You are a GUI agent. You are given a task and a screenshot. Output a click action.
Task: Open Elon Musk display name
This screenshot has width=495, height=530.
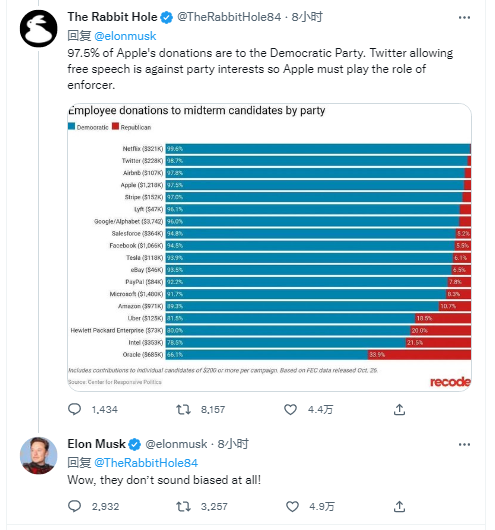96,444
